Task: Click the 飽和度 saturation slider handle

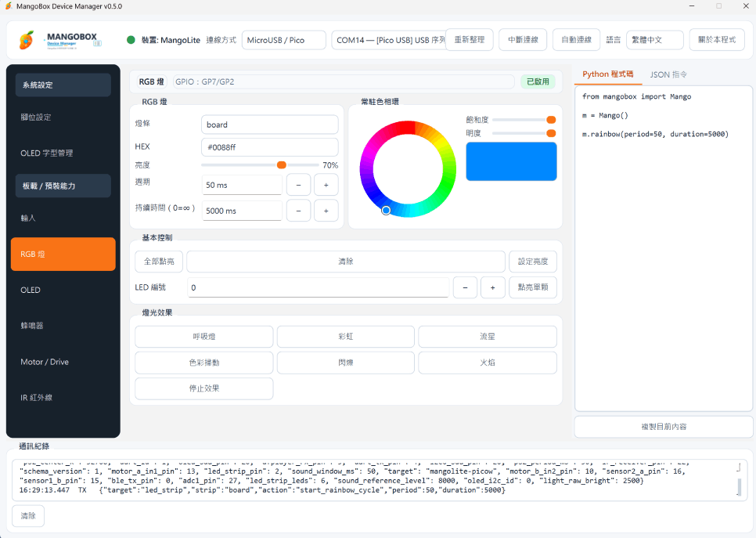Action: tap(551, 120)
